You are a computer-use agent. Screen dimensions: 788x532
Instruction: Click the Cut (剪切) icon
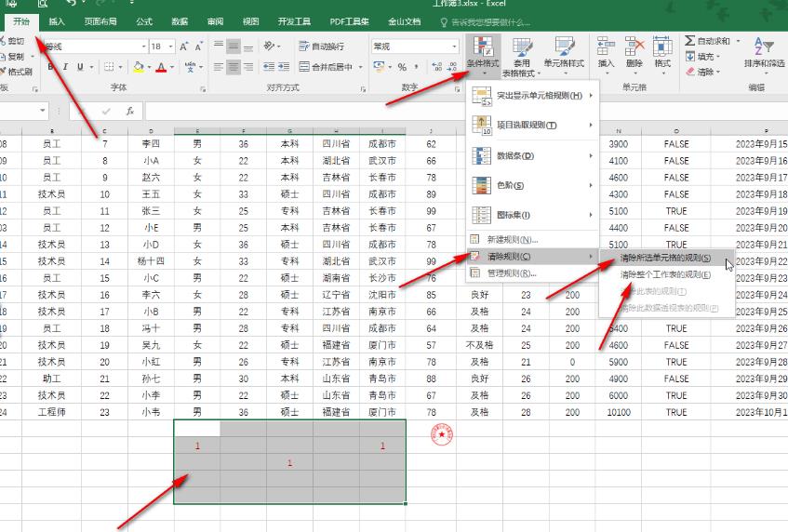point(4,41)
